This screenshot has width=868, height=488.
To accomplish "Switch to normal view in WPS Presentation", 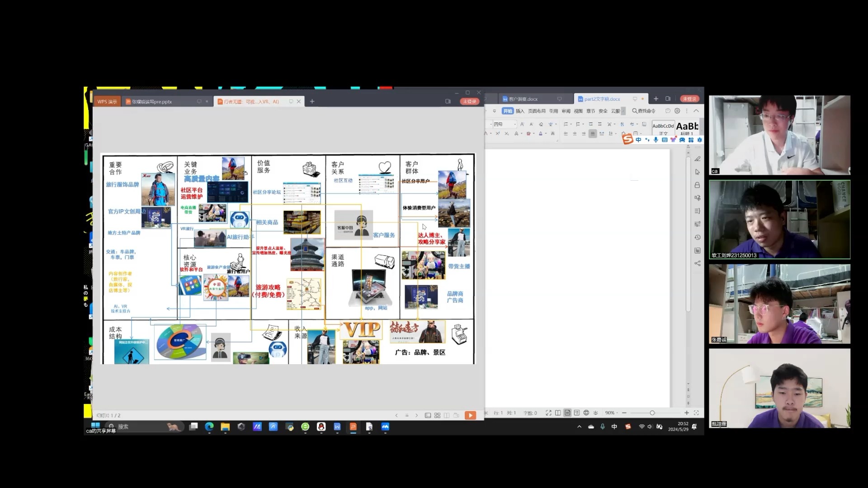I will pos(428,415).
